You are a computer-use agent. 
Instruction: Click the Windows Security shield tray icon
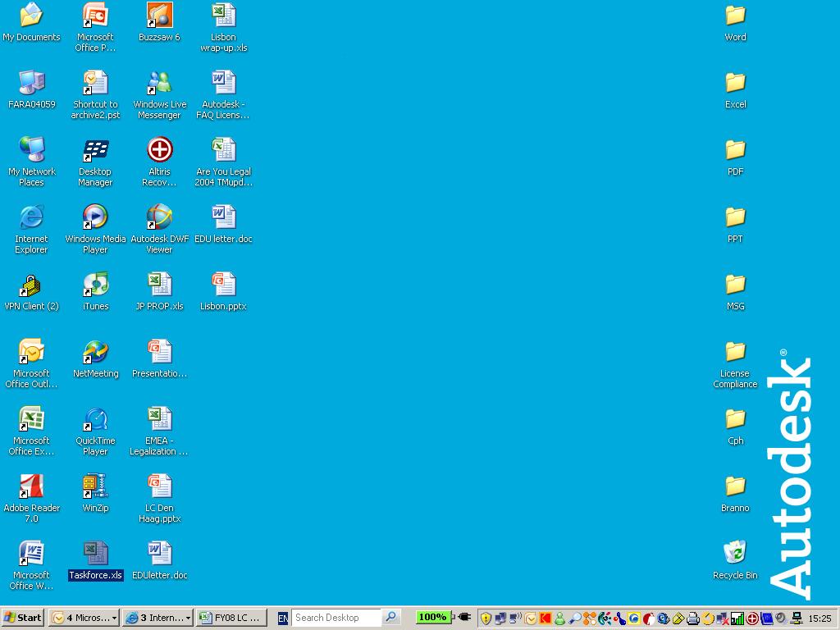click(486, 618)
